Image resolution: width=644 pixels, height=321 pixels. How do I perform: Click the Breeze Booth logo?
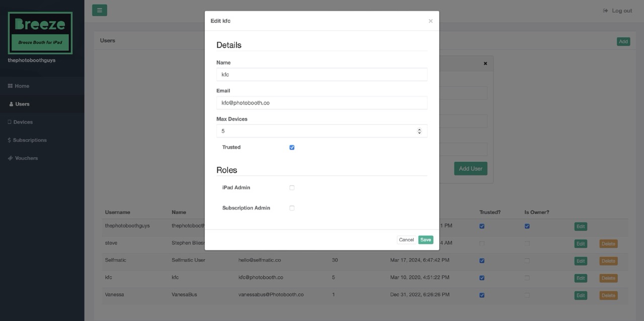click(40, 33)
